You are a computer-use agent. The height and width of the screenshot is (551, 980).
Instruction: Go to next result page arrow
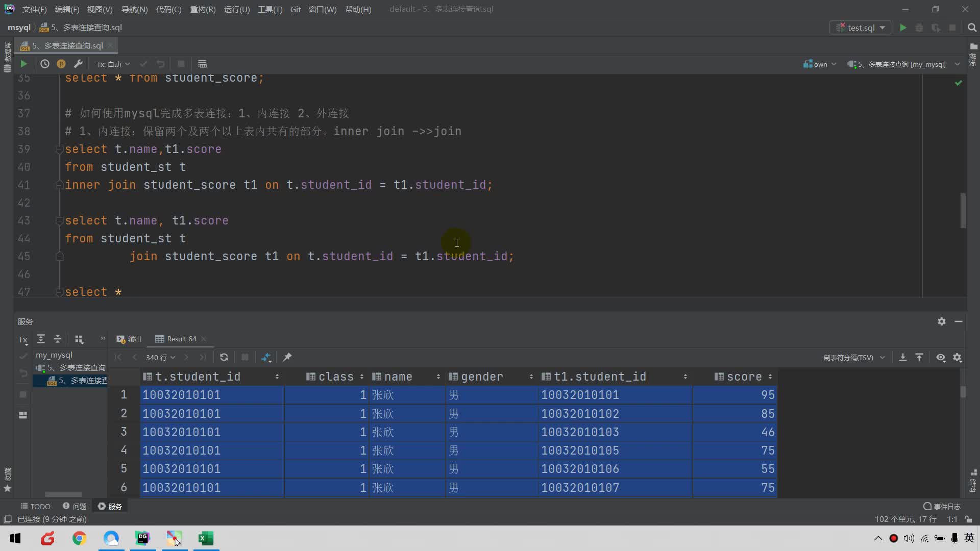pos(186,357)
